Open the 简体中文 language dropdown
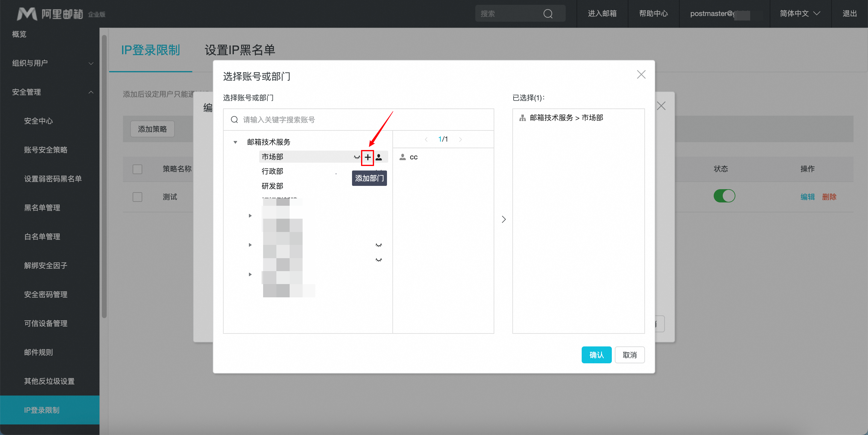868x435 pixels. point(800,14)
